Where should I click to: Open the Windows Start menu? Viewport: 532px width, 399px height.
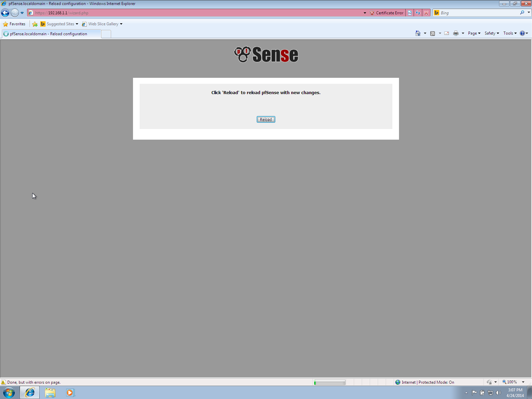(9, 393)
